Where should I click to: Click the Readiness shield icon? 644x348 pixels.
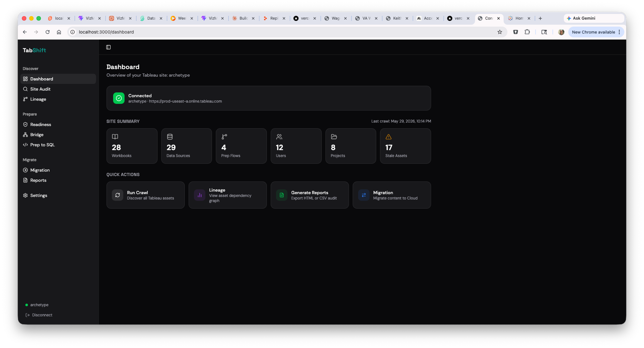[25, 124]
